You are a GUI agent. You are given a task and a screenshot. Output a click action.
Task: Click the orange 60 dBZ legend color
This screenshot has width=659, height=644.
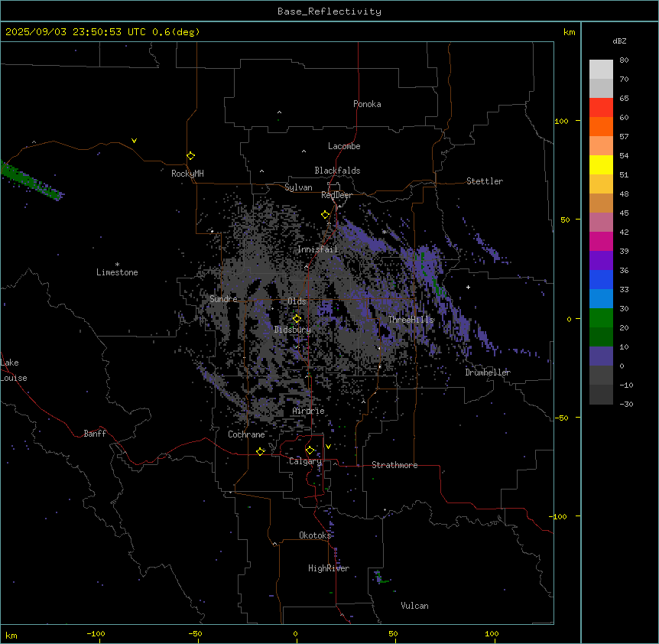[x=601, y=126]
